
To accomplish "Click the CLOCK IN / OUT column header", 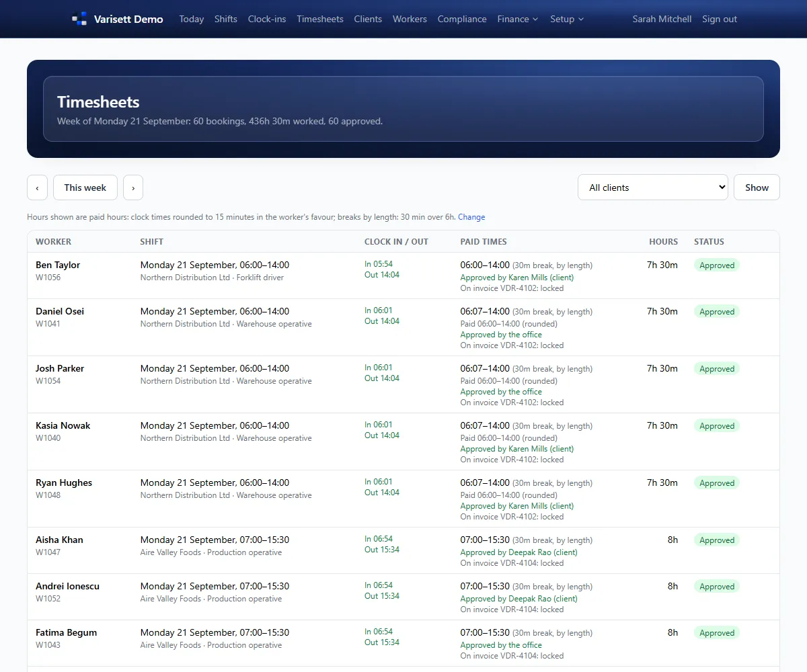I will 396,241.
